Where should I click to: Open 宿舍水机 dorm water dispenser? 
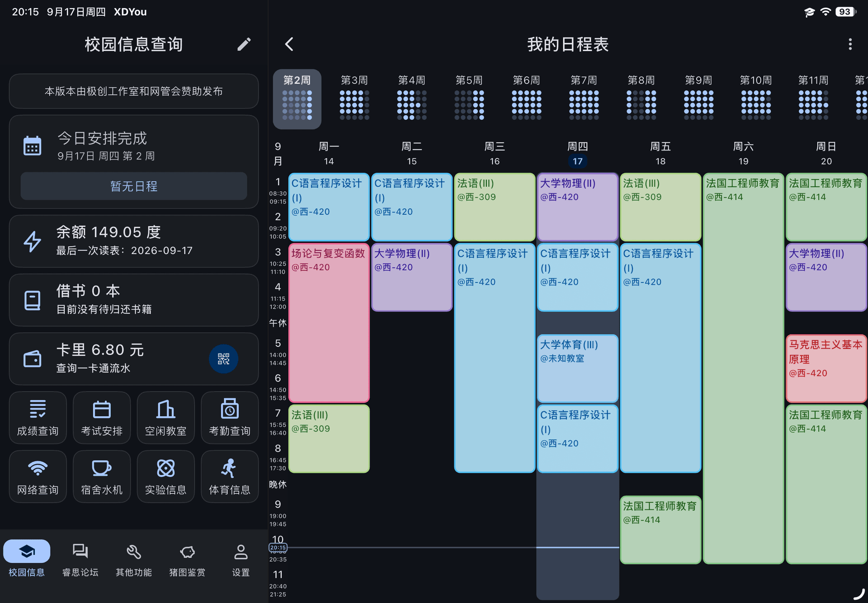(x=102, y=476)
